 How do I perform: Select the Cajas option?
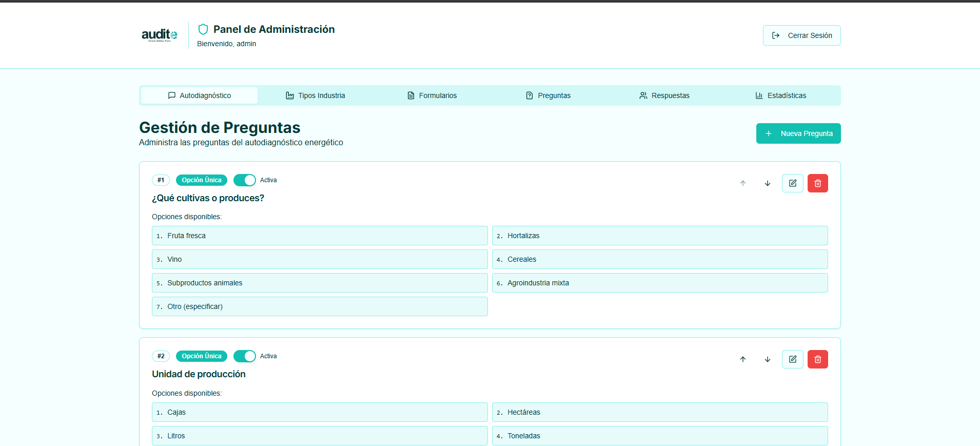320,412
